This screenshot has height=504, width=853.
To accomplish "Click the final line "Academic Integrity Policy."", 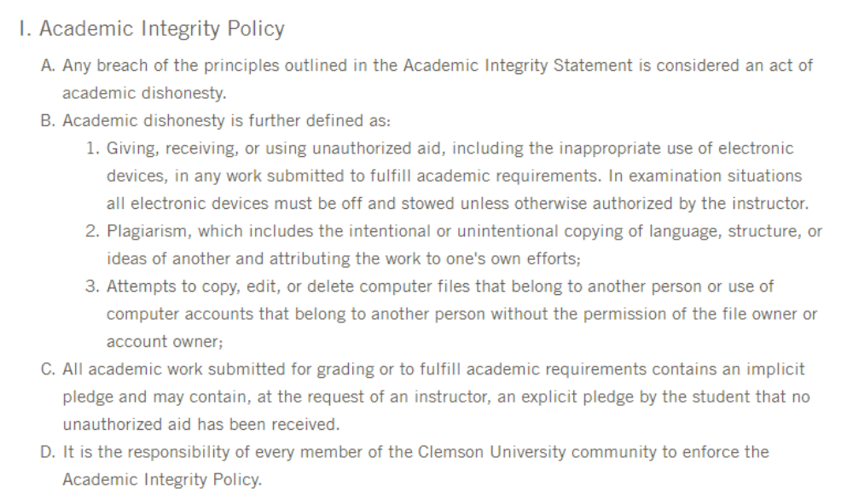I will coord(162,480).
